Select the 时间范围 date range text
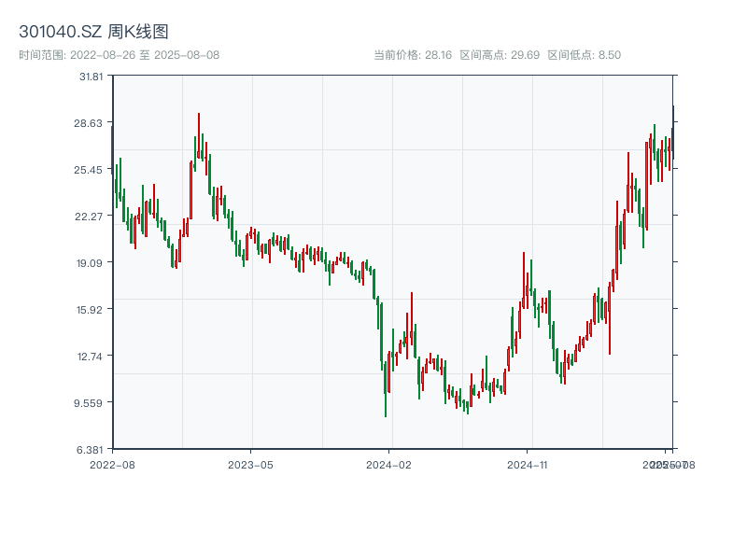747x560 pixels. (119, 55)
